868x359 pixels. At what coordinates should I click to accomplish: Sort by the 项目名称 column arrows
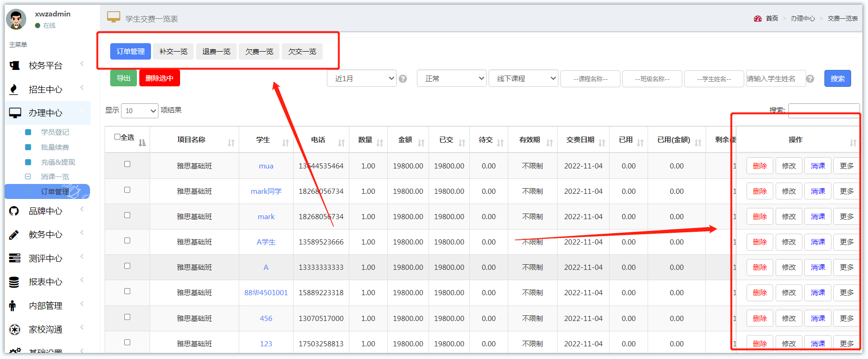click(231, 143)
